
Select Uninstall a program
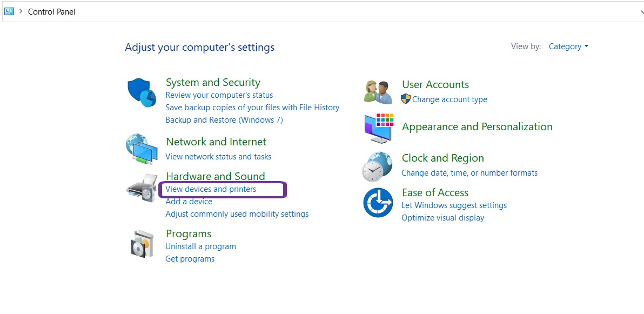[200, 246]
